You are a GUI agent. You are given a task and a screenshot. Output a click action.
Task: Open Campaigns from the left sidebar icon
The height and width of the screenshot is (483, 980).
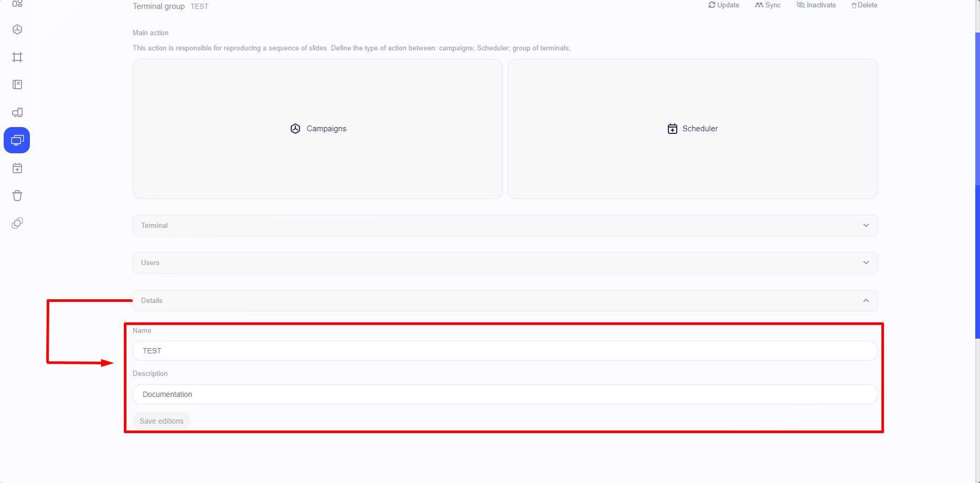(x=17, y=29)
